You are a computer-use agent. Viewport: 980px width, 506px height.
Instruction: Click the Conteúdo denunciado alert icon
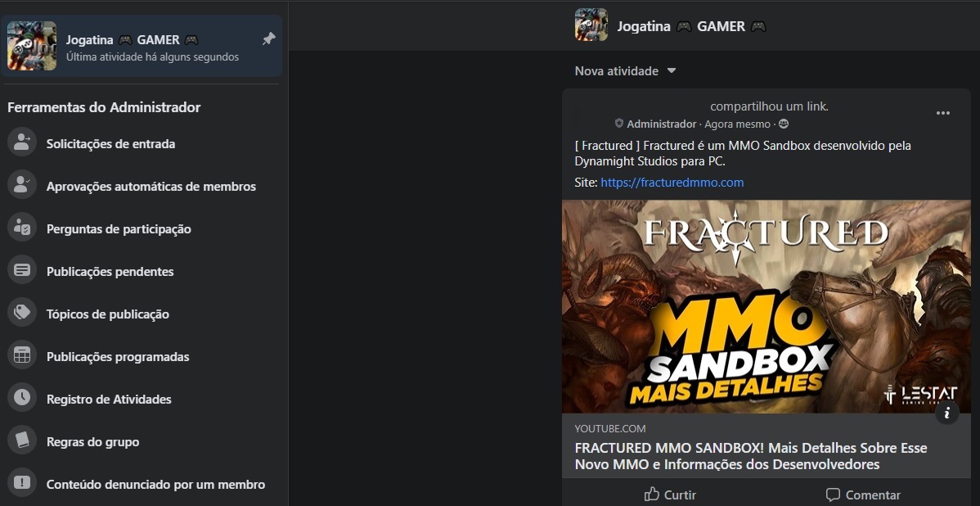click(x=22, y=482)
